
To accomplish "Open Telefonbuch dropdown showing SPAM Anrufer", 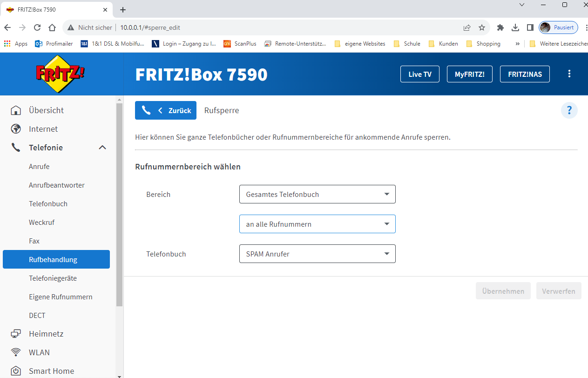I will point(317,254).
